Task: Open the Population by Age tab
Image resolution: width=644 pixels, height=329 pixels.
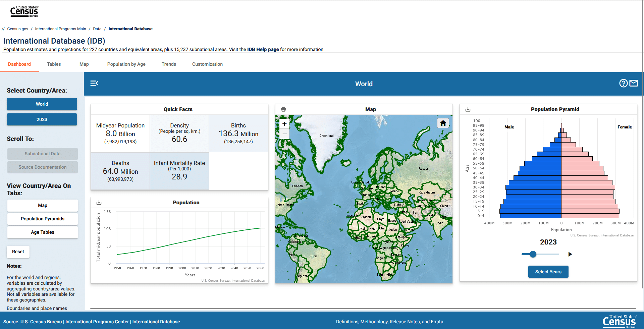Action: [x=126, y=64]
